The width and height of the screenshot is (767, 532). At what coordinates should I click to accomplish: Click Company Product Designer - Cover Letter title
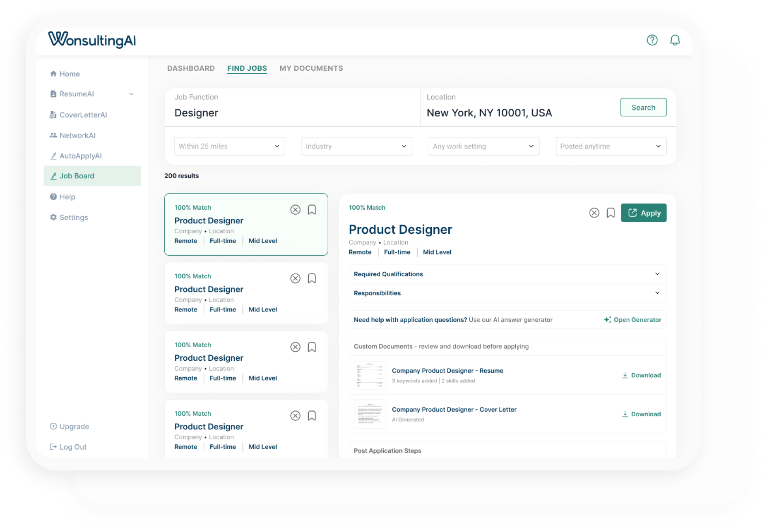[454, 410]
